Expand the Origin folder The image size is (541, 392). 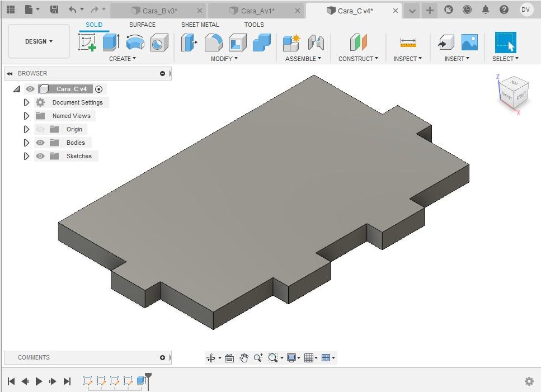26,129
